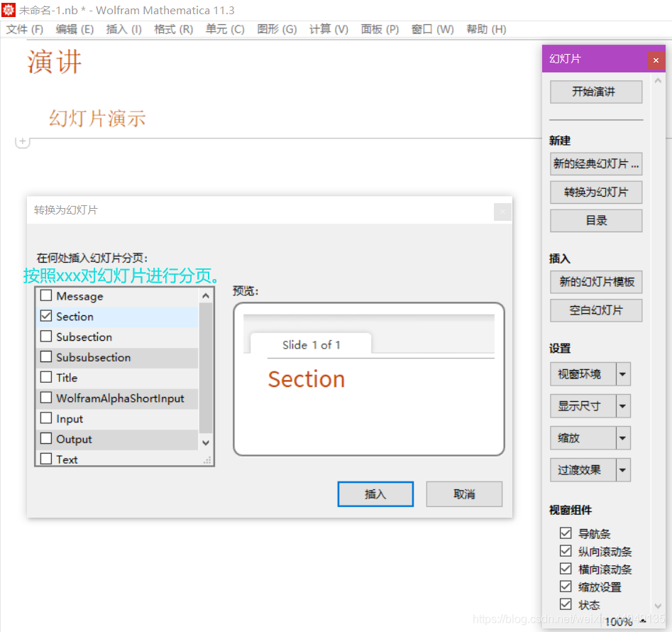Open the 视窗环境 dropdown arrow
The height and width of the screenshot is (632, 672).
623,374
